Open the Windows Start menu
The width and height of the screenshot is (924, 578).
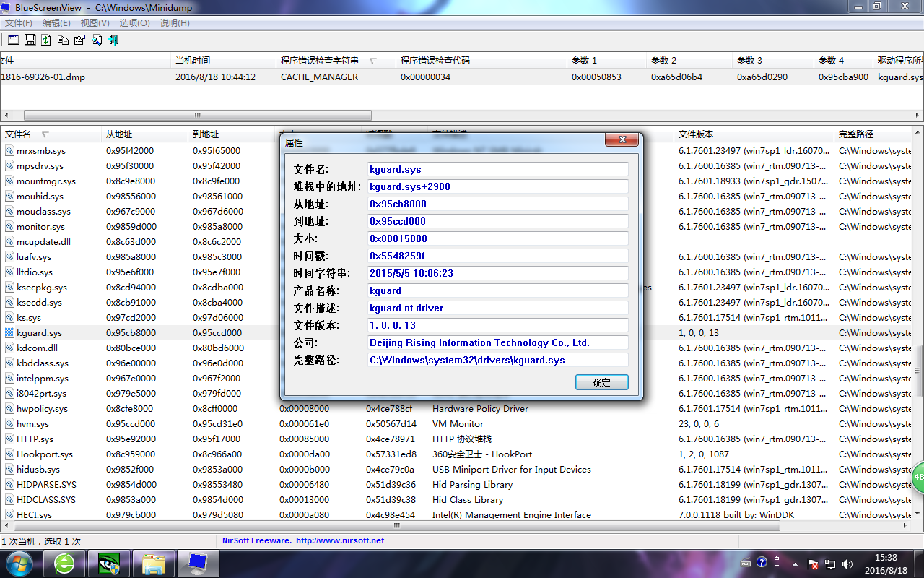[19, 563]
